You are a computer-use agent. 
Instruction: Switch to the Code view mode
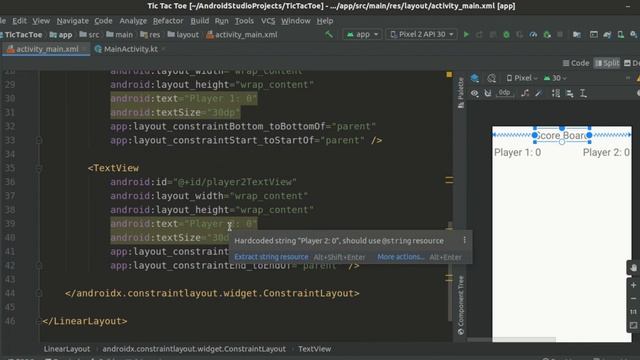point(576,63)
